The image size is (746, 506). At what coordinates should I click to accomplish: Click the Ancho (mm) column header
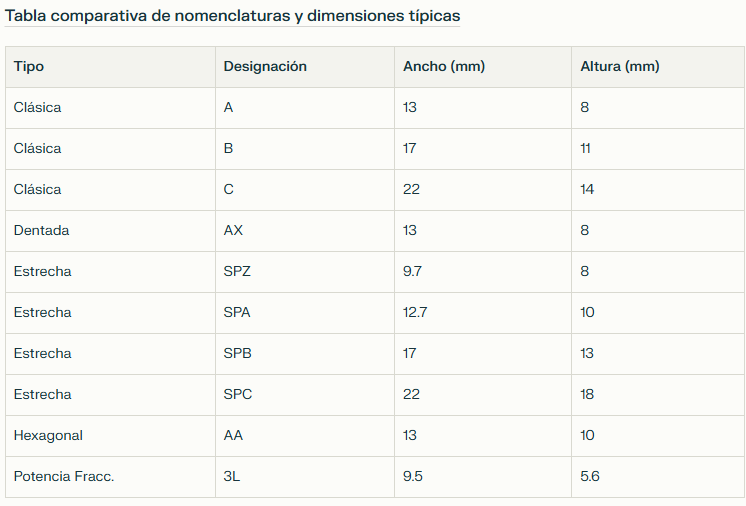[483, 67]
